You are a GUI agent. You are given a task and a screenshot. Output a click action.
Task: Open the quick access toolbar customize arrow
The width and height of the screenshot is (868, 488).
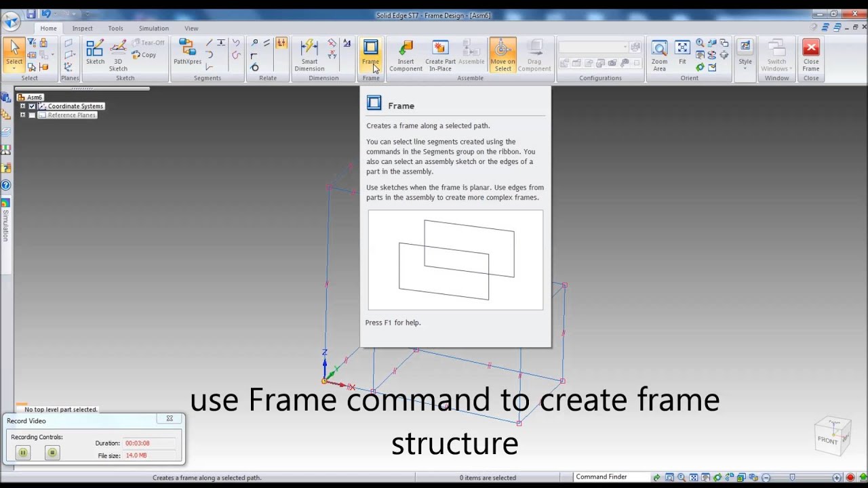point(89,15)
